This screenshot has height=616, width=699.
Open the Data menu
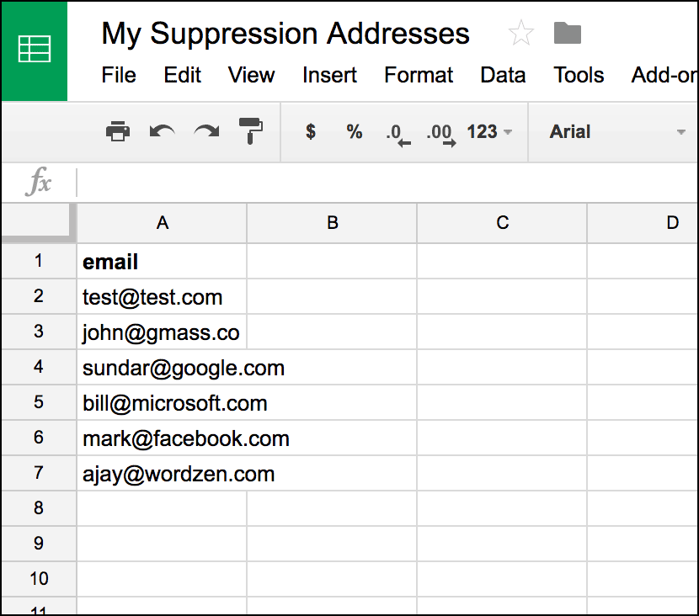(x=503, y=75)
